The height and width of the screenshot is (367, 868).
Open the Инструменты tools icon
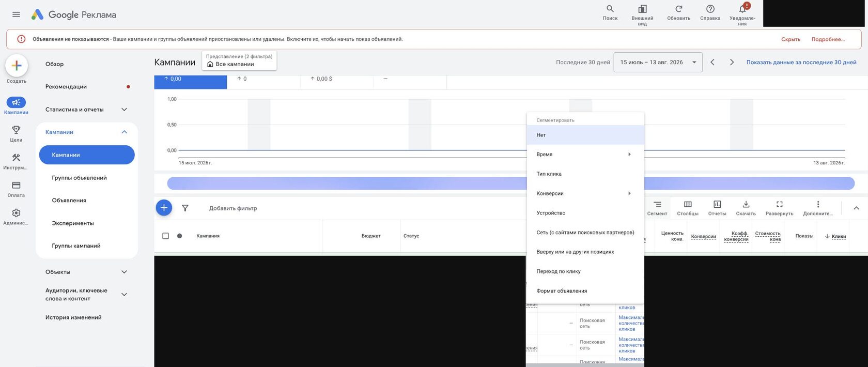16,158
